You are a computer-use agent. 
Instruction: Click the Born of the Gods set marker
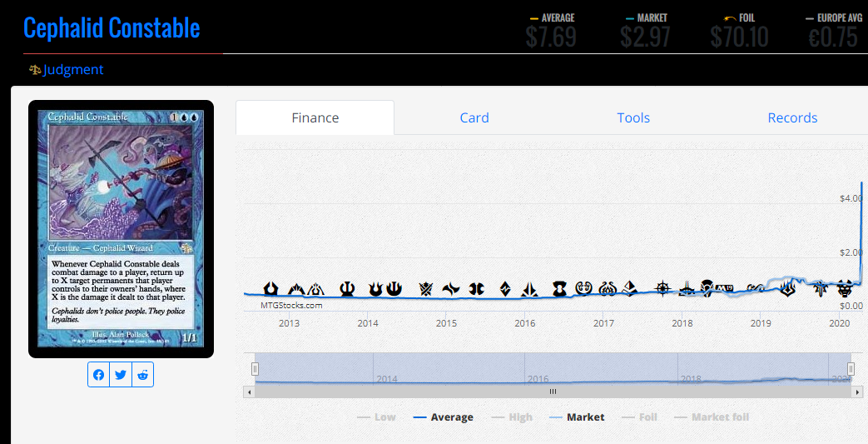pos(375,289)
